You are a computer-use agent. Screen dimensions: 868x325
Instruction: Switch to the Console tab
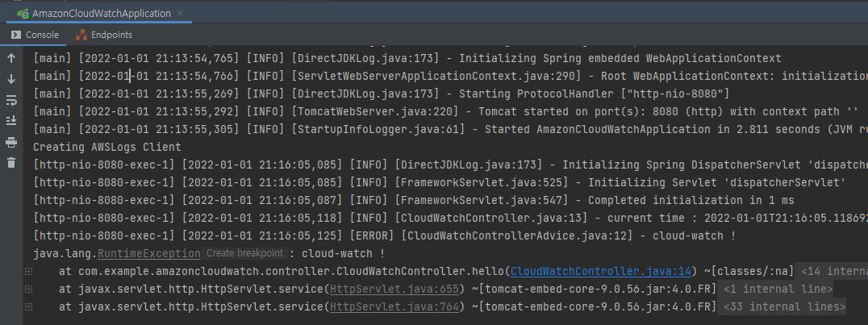(35, 35)
